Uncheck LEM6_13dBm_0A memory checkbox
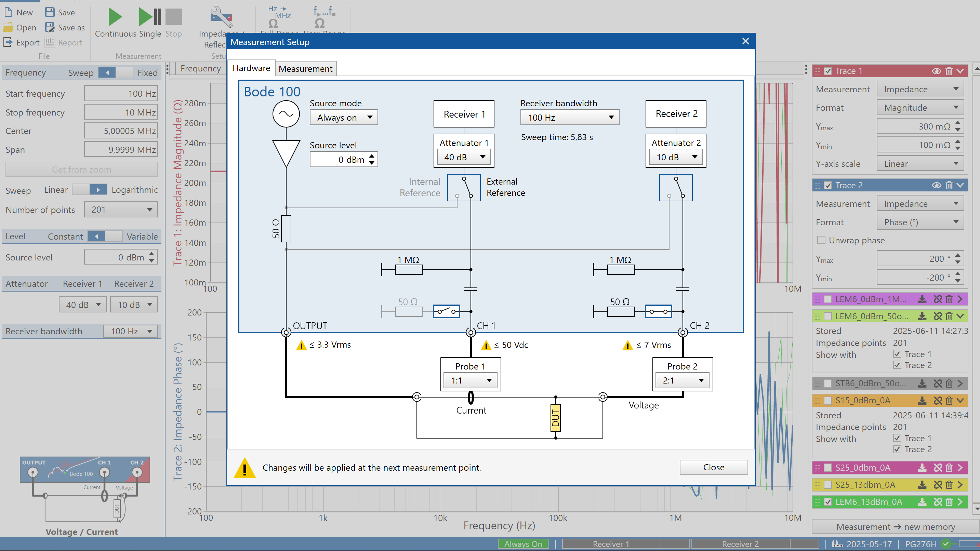Viewport: 980px width, 551px height. pyautogui.click(x=828, y=502)
